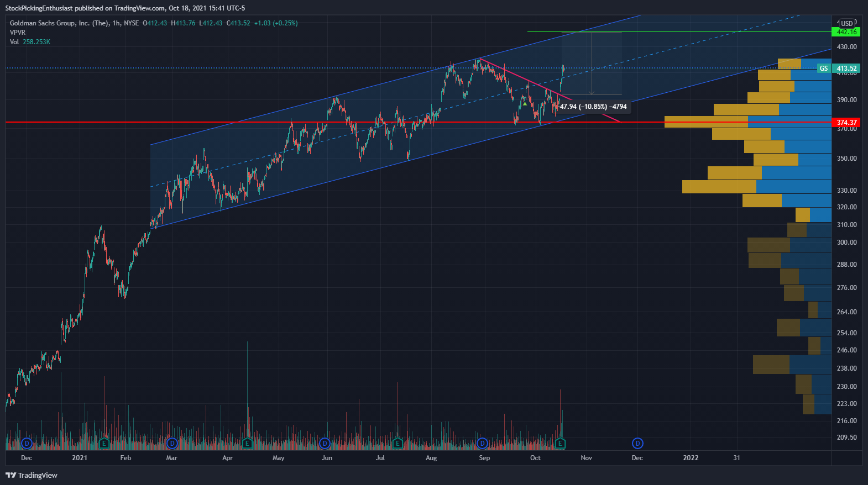Click the Goldman Sachs Group, Inc. symbol title

[59, 23]
